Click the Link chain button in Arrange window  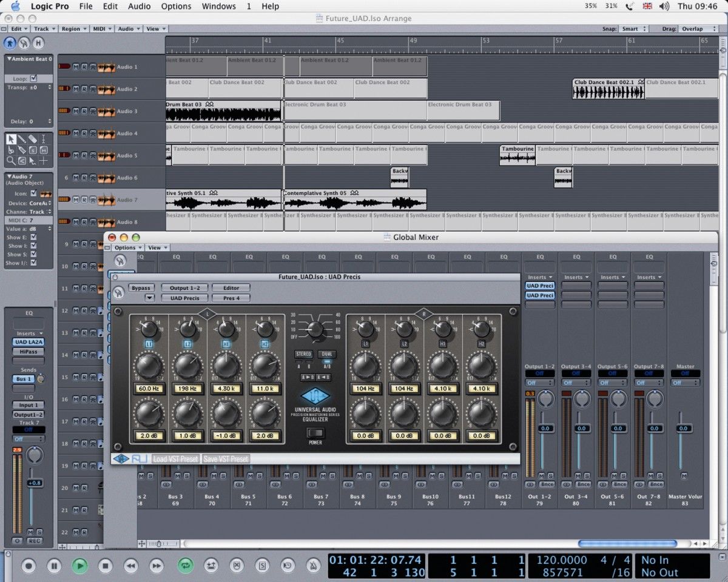(x=24, y=43)
